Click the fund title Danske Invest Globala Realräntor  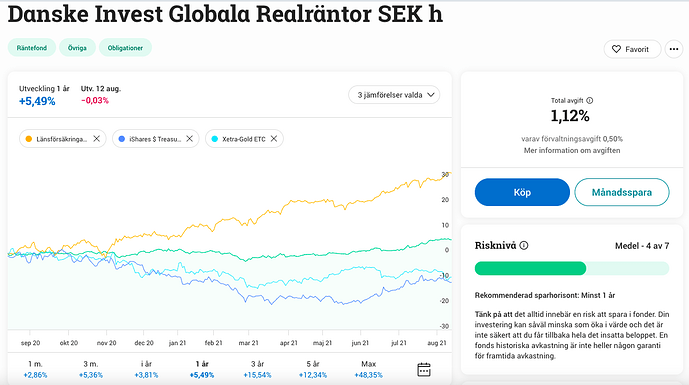click(x=225, y=14)
